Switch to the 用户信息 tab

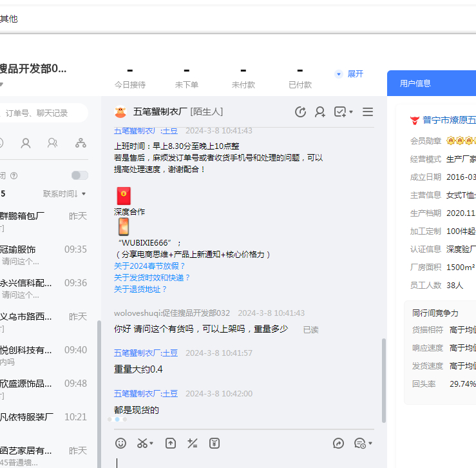click(x=415, y=83)
